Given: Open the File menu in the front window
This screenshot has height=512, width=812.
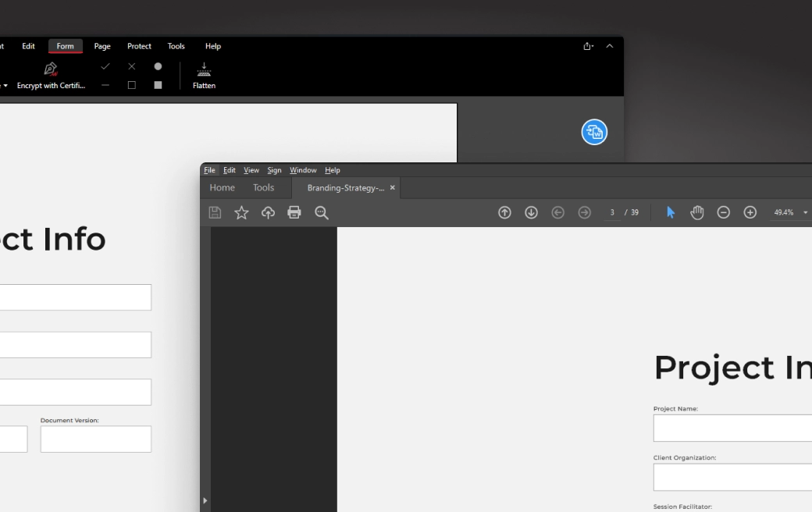Looking at the screenshot, I should pyautogui.click(x=209, y=170).
